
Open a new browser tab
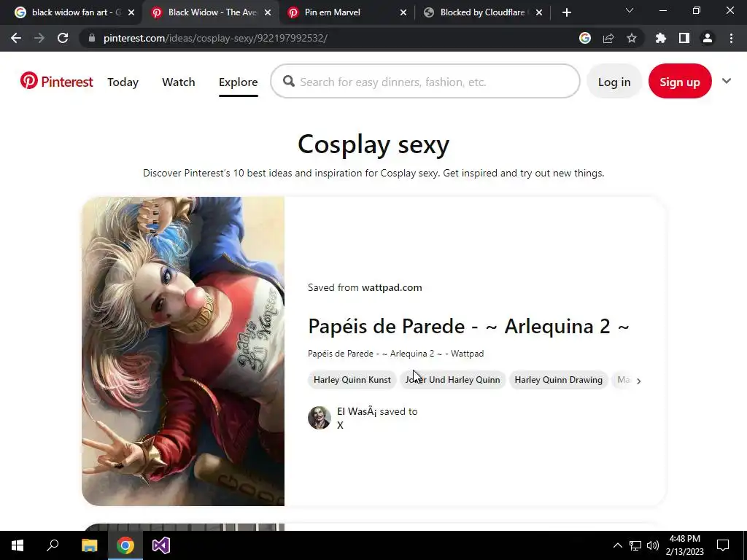(x=566, y=12)
